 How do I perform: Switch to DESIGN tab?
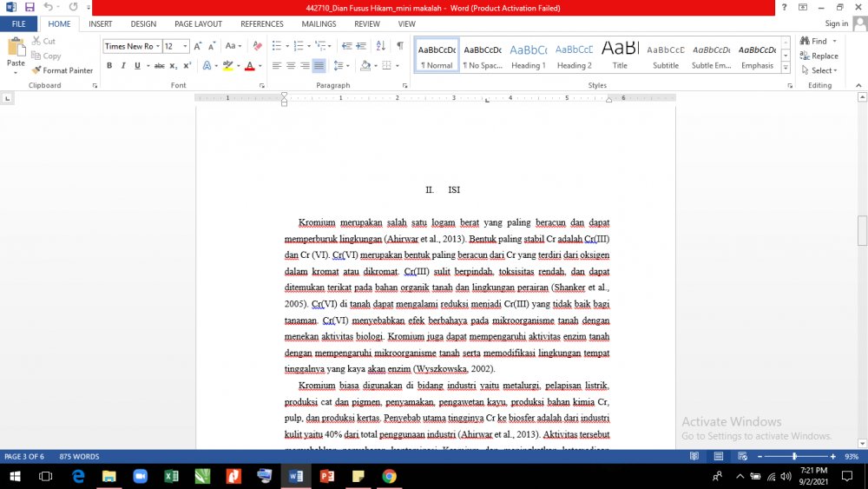coord(143,23)
